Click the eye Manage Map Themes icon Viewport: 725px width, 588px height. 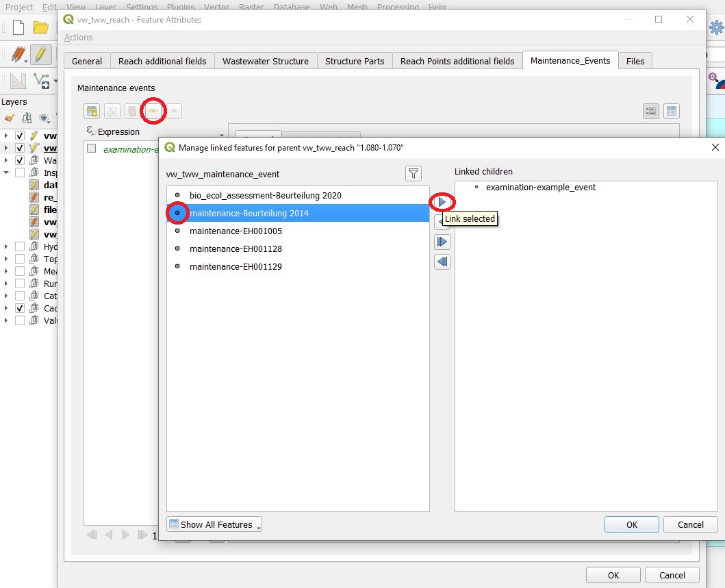(44, 118)
